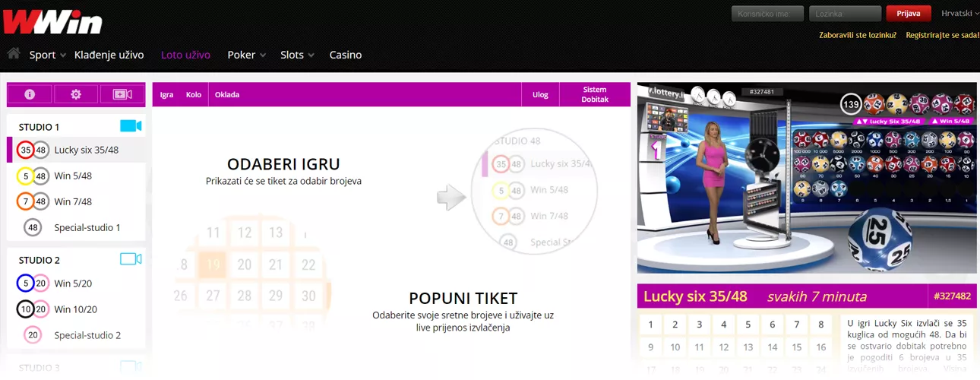Click the Kolo column header

point(194,95)
